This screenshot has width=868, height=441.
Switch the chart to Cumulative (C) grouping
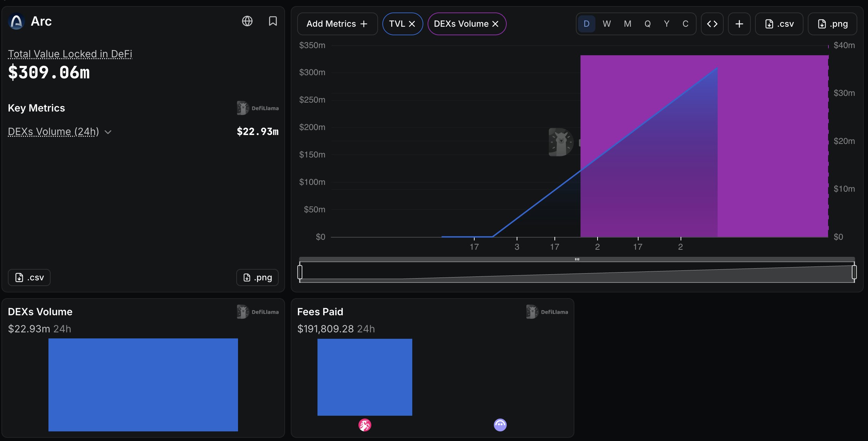pyautogui.click(x=685, y=24)
